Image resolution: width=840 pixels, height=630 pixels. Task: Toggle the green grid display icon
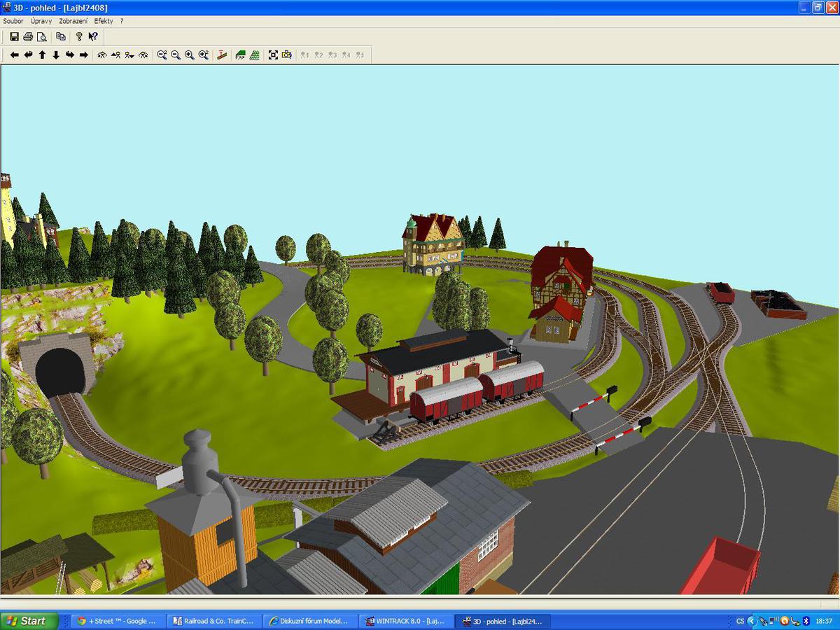255,55
